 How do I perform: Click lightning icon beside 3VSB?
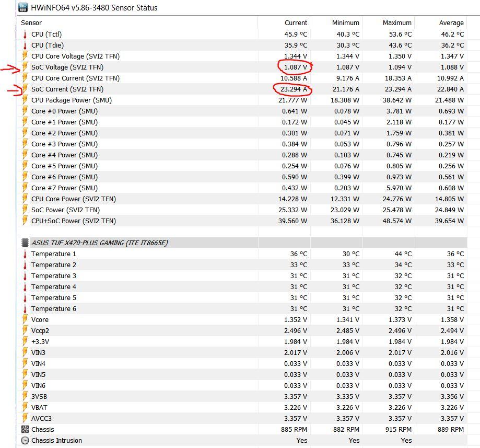25,397
